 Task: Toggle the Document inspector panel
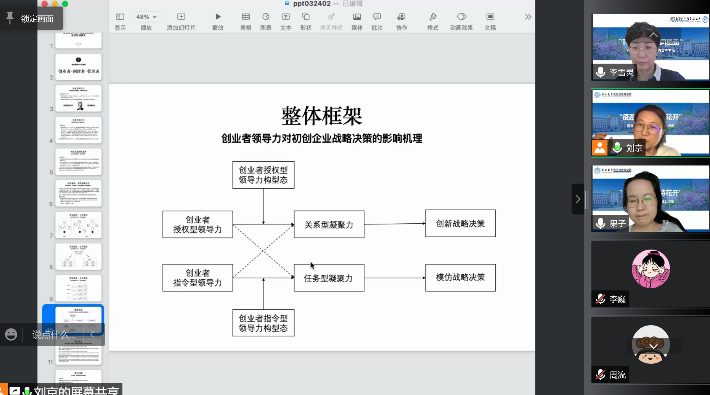pyautogui.click(x=490, y=20)
